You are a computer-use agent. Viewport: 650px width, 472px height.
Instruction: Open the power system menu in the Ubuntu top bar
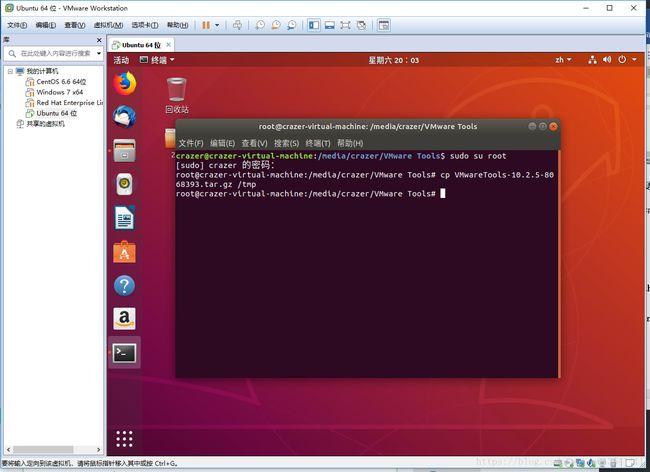(x=626, y=60)
